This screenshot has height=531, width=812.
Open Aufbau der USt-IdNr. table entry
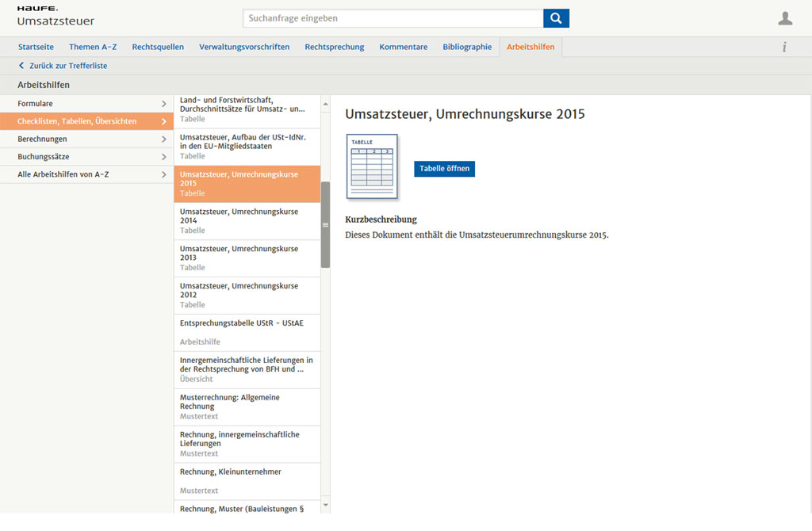click(247, 147)
